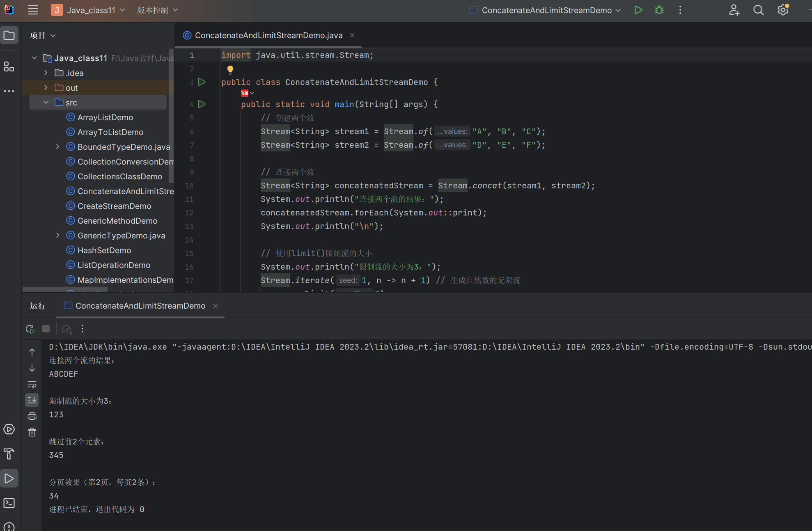The image size is (812, 531).
Task: Click the Clear All trash icon in console
Action: point(32,432)
